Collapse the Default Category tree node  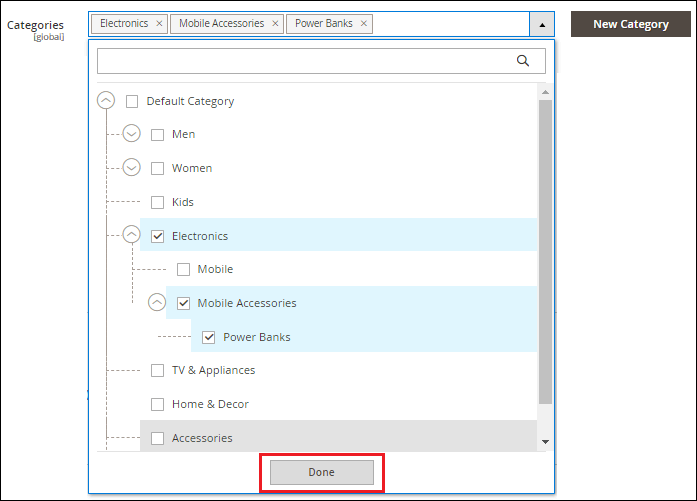coord(106,100)
